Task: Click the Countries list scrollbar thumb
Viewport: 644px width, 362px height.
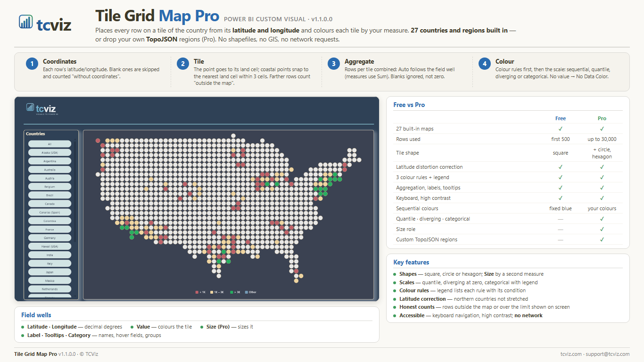Action: pos(74,191)
